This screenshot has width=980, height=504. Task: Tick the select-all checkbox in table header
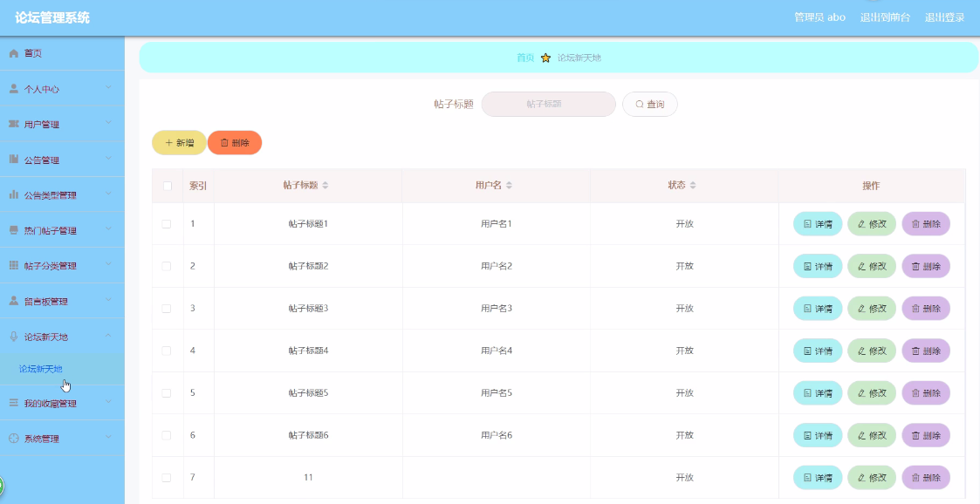point(168,186)
